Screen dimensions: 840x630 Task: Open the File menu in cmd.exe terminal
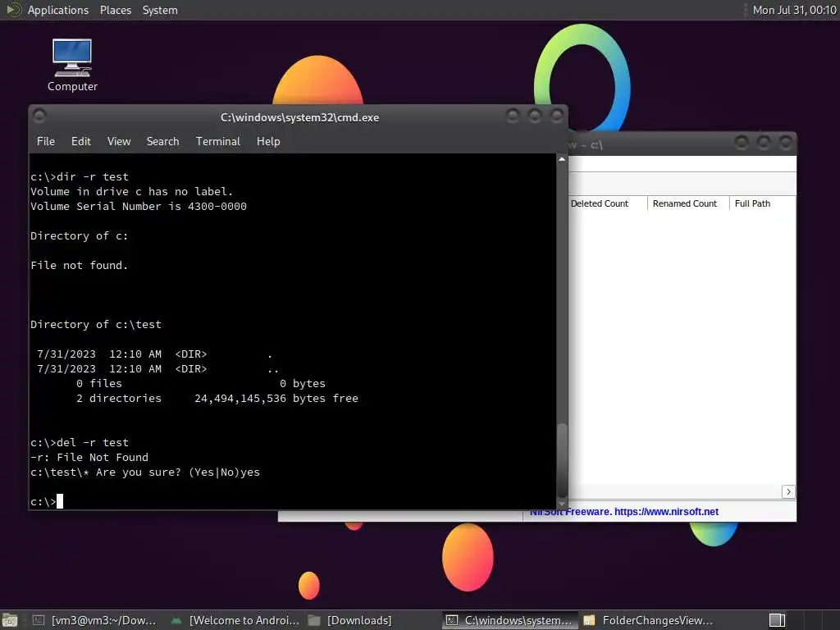(x=46, y=141)
